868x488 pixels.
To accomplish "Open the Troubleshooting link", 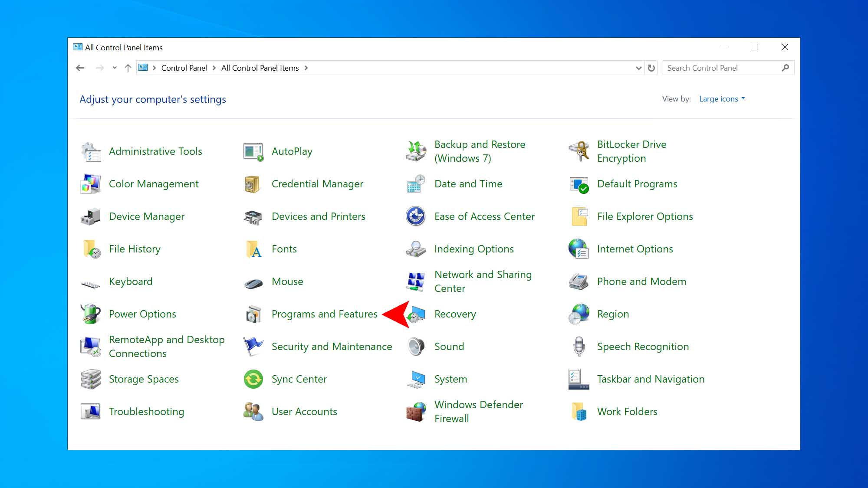I will point(146,412).
